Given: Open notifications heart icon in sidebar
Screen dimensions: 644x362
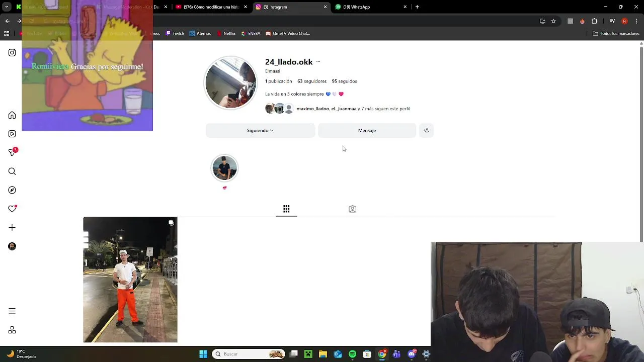Looking at the screenshot, I should (12, 209).
